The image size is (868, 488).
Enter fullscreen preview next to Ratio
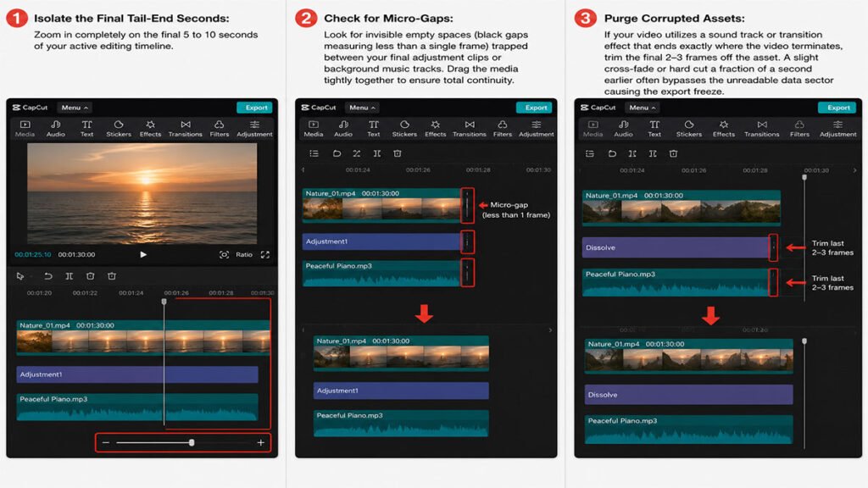coord(265,254)
